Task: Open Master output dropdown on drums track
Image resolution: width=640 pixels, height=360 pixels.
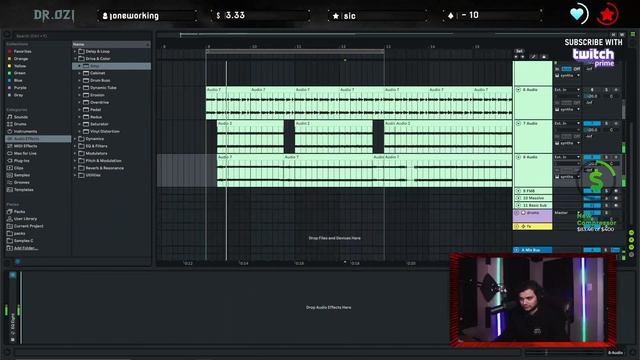Action: click(567, 213)
